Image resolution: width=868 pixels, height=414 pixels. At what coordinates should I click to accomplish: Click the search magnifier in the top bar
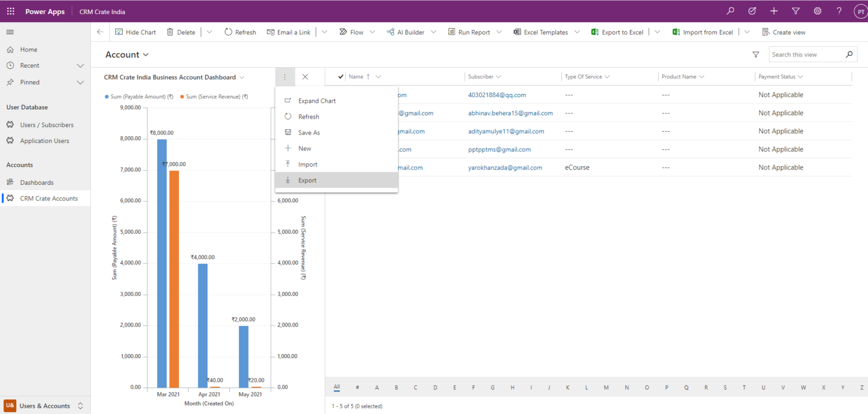click(730, 11)
